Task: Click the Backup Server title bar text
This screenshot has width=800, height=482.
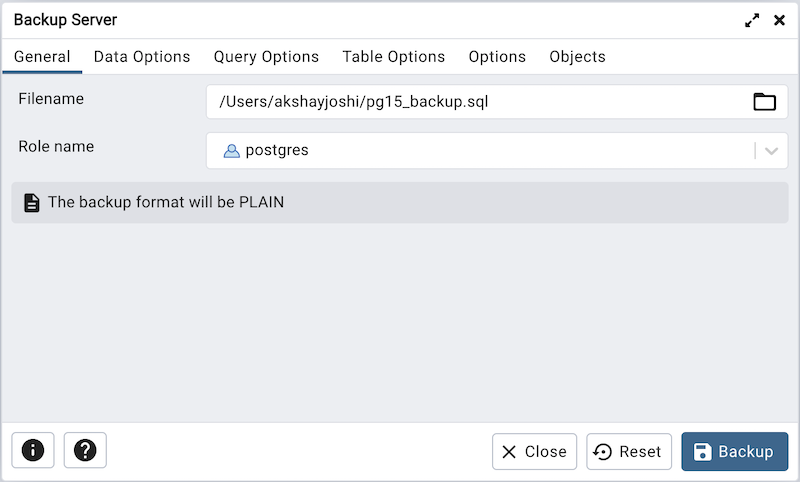Action: [x=65, y=20]
